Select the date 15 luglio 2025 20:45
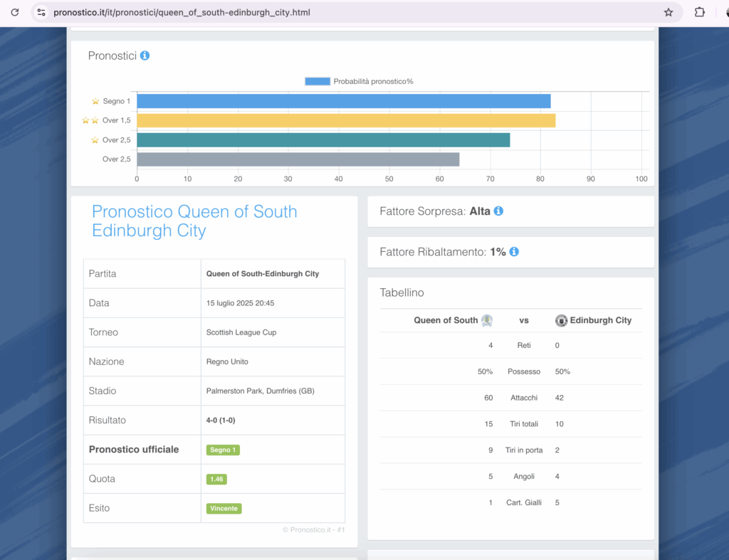 (x=241, y=303)
